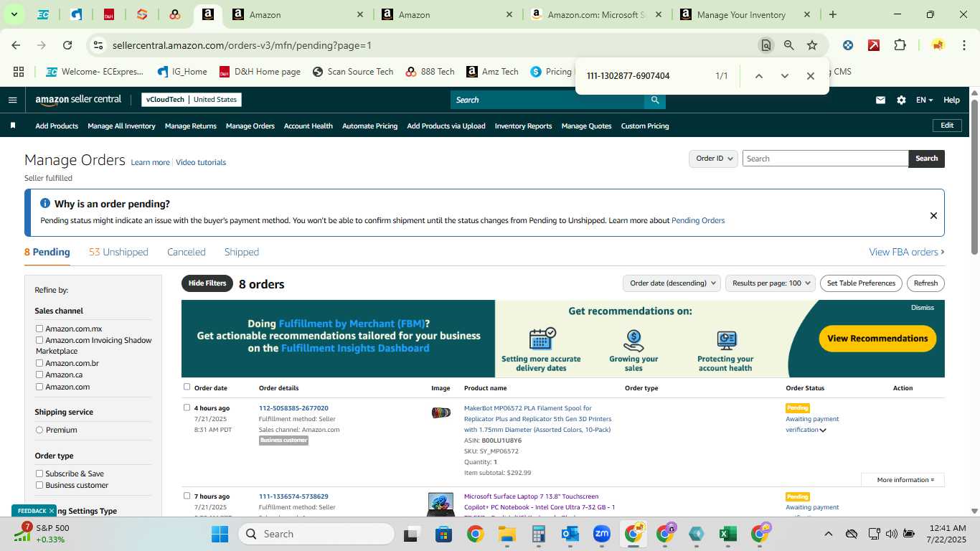
Task: Click Set Table Preferences button
Action: tap(861, 283)
